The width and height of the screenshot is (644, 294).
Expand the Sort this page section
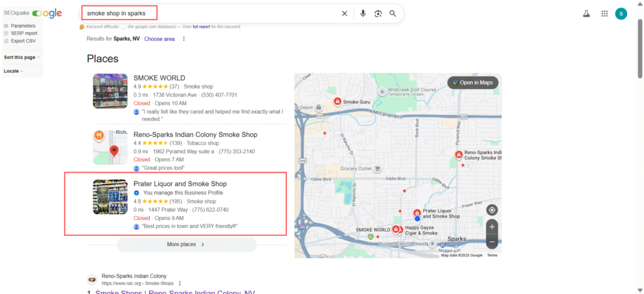(x=22, y=57)
